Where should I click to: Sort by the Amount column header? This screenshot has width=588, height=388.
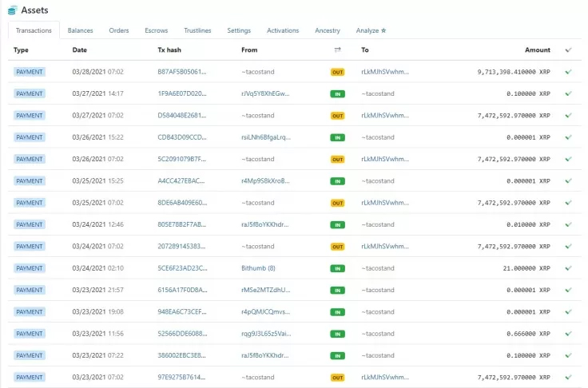pyautogui.click(x=537, y=49)
